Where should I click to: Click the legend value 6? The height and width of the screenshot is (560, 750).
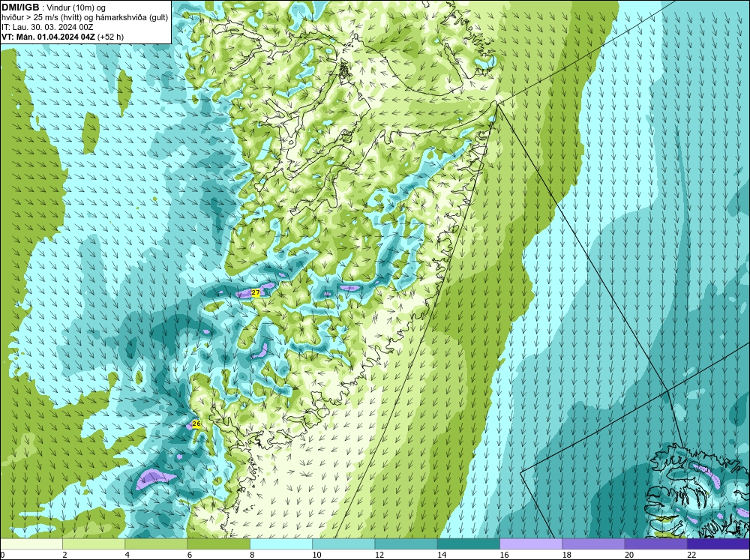tap(190, 555)
